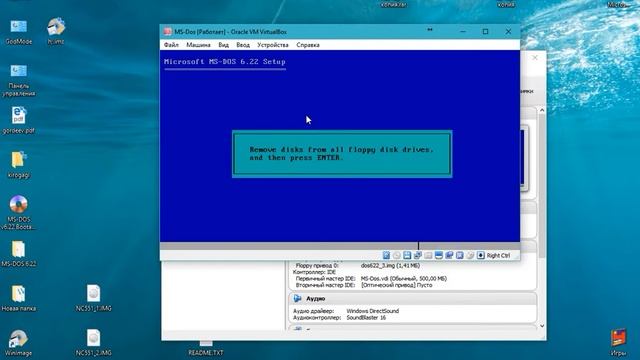This screenshot has width=640, height=360.
Task: Click the VirtualBox icon in the MS-Dos title bar
Action: 167,31
